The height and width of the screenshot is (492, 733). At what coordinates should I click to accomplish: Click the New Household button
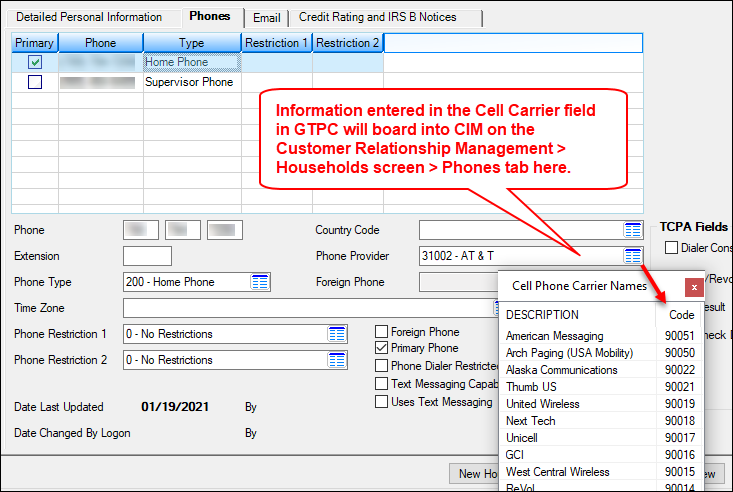474,474
